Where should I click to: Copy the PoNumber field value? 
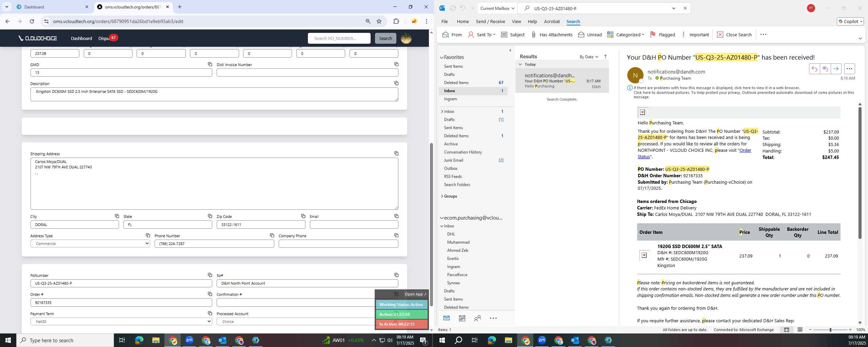click(x=210, y=275)
